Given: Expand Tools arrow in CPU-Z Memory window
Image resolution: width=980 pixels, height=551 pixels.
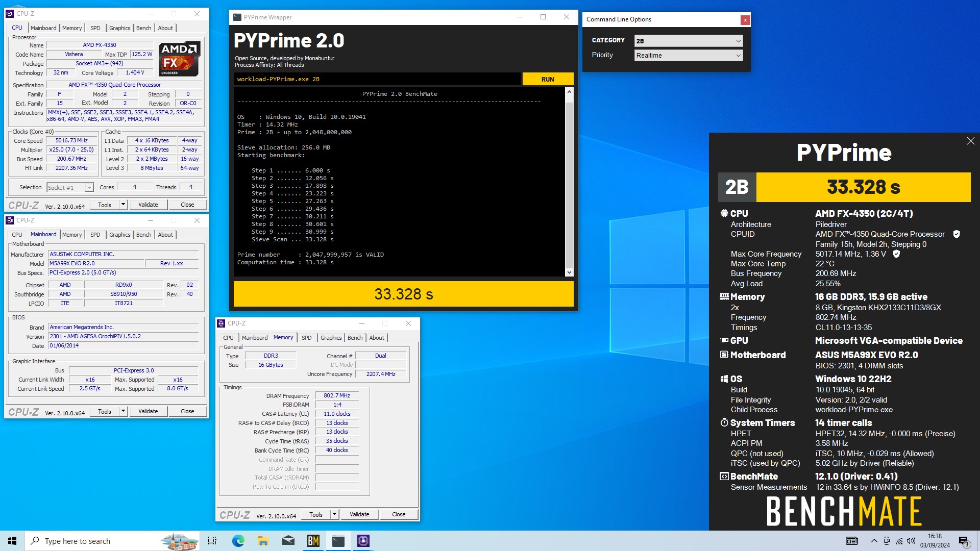Looking at the screenshot, I should (334, 514).
